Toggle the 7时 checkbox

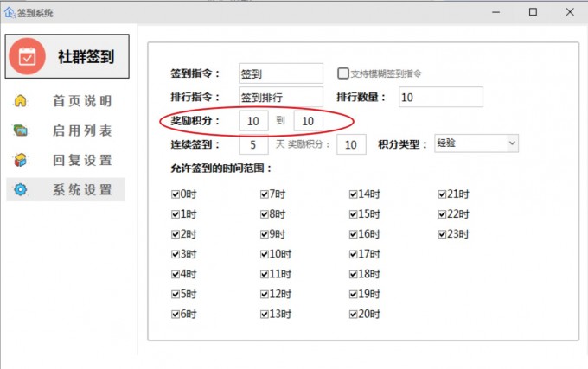[264, 194]
